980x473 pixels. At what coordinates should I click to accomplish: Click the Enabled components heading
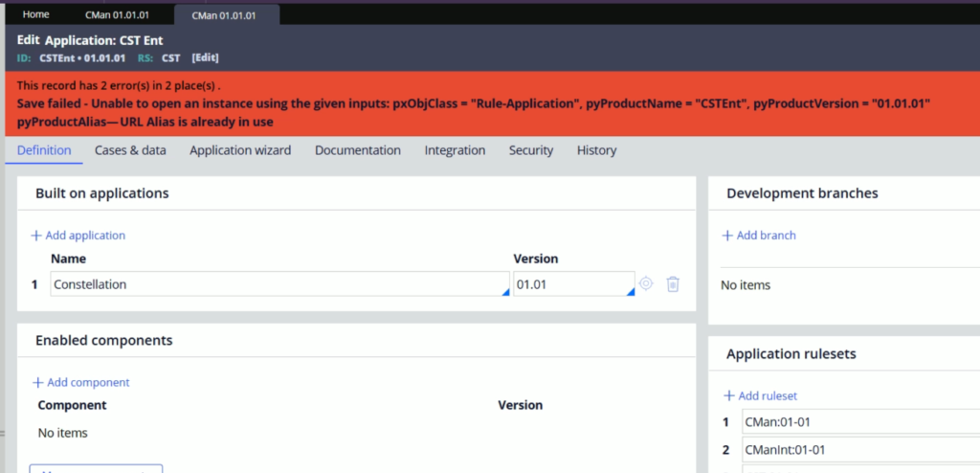pyautogui.click(x=103, y=340)
